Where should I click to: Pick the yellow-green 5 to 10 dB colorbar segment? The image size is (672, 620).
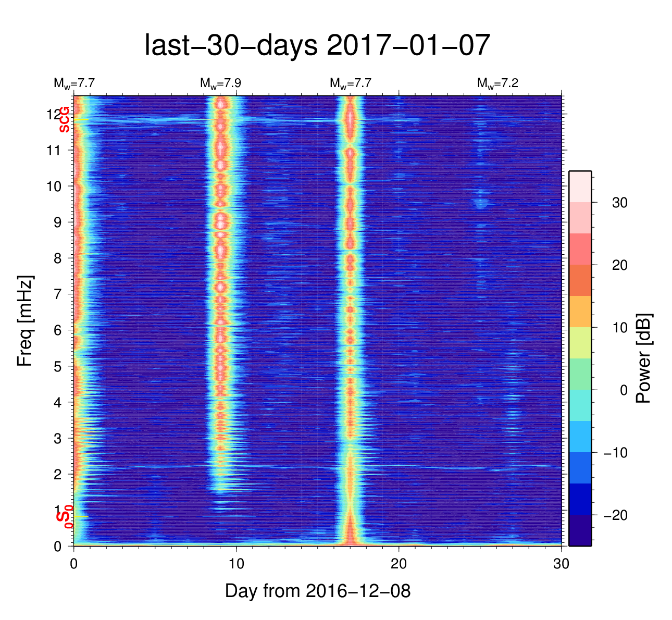pos(580,343)
